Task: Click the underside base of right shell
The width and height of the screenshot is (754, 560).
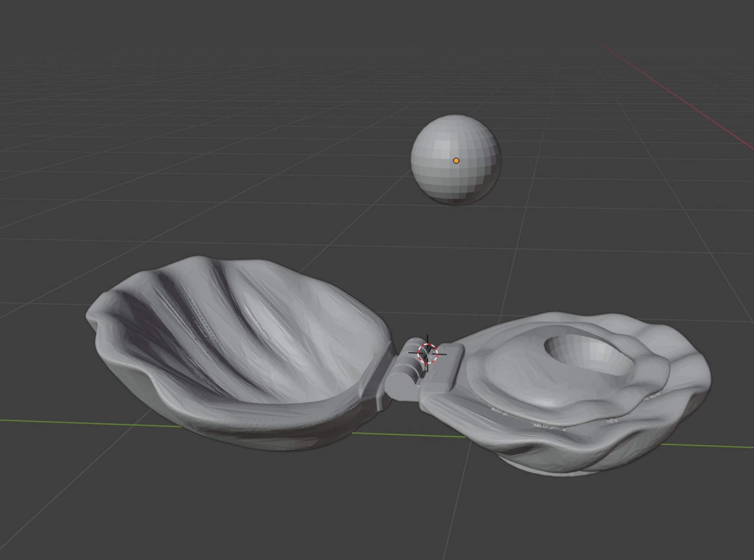Action: coord(559,472)
